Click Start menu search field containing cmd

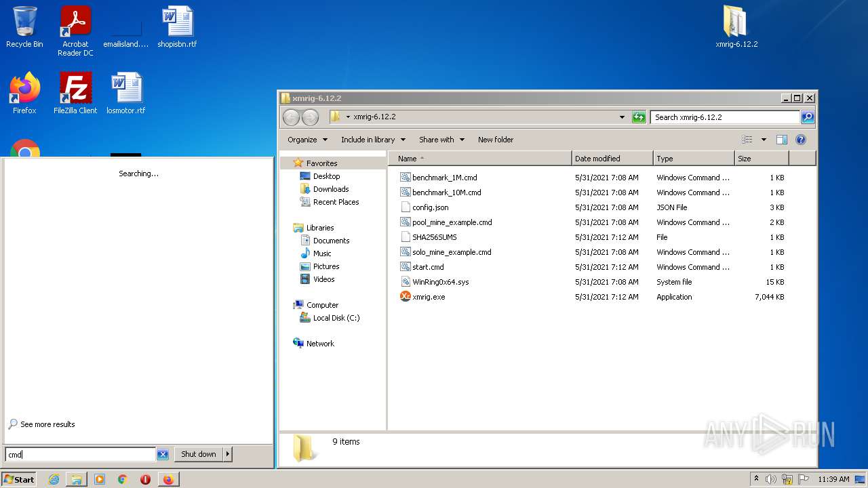point(80,454)
